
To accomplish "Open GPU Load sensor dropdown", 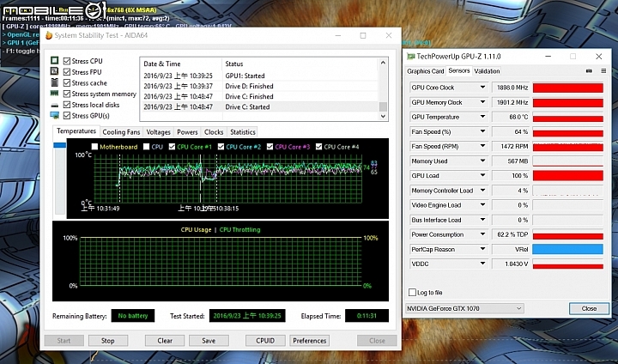I will [482, 175].
